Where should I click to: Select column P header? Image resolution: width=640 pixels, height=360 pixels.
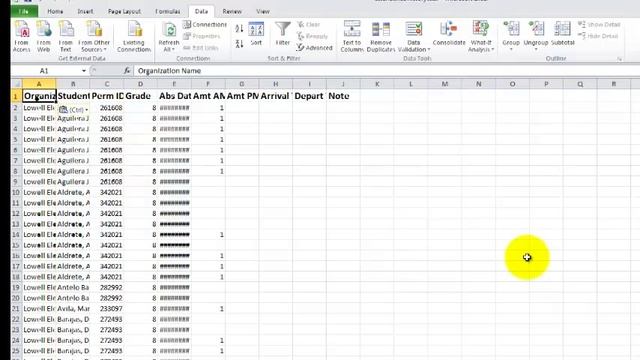(x=546, y=84)
